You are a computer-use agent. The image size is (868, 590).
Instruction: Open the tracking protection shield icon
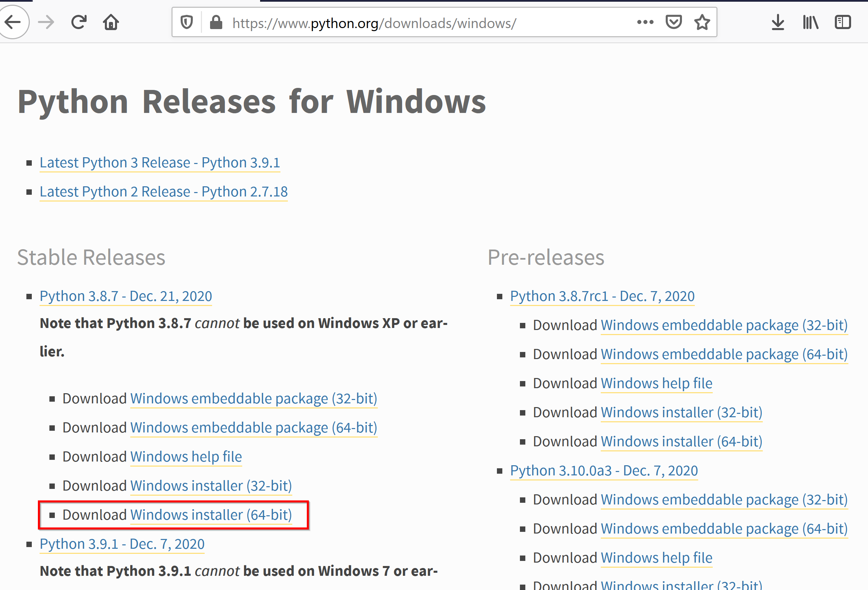tap(187, 22)
